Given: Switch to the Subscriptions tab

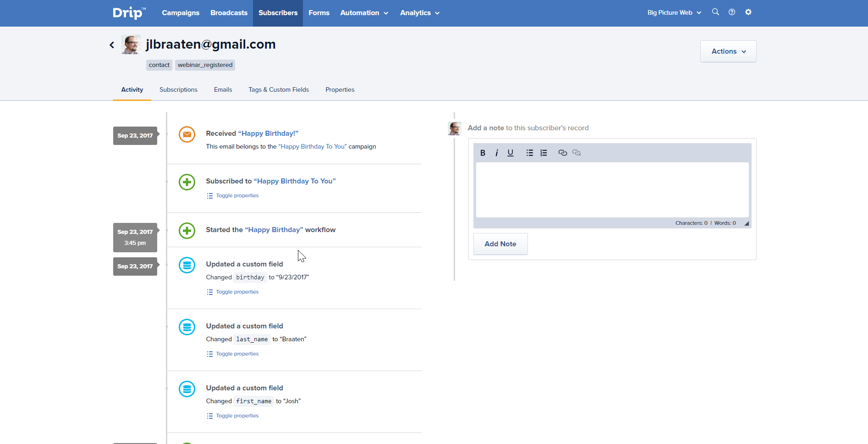Looking at the screenshot, I should click(178, 89).
